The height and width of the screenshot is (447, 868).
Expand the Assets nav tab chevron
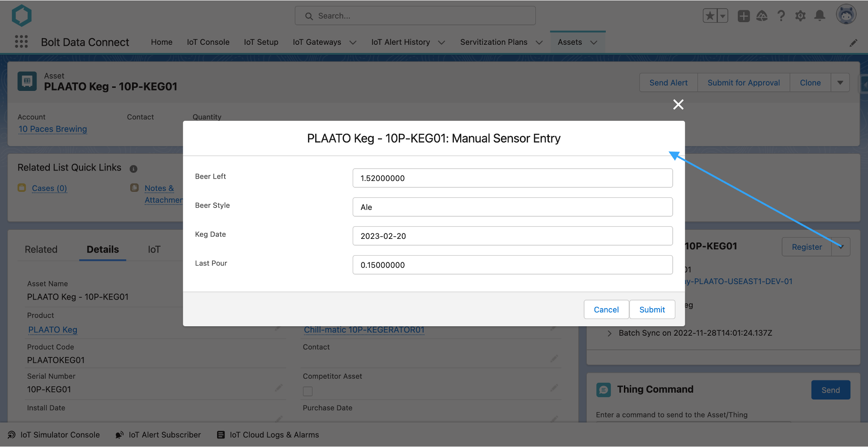pyautogui.click(x=594, y=43)
